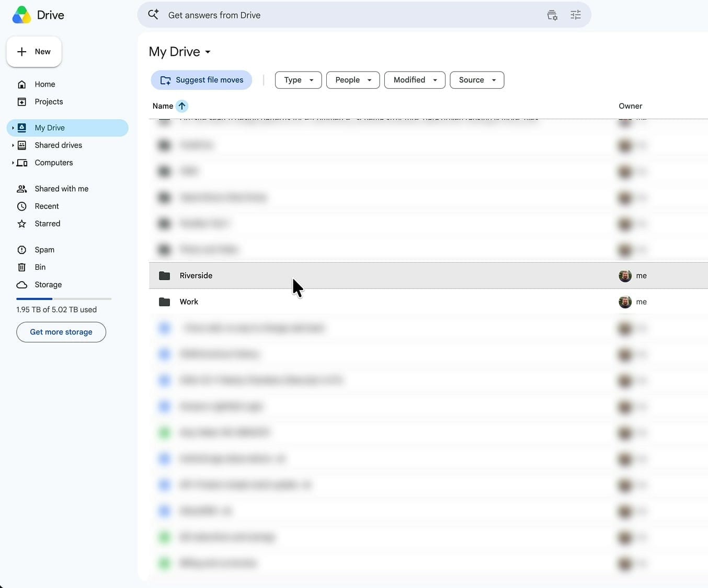Image resolution: width=708 pixels, height=588 pixels.
Task: Click the AI search sparkle icon
Action: coord(153,15)
